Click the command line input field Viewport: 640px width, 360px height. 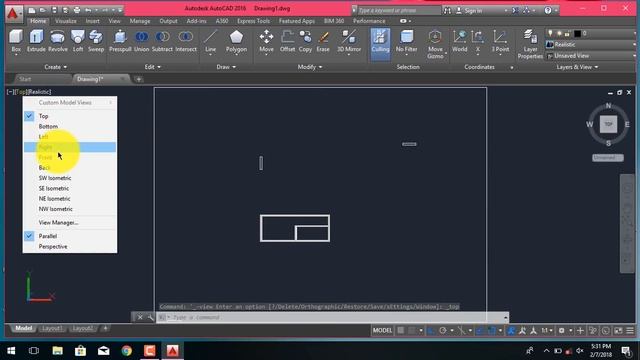point(333,317)
